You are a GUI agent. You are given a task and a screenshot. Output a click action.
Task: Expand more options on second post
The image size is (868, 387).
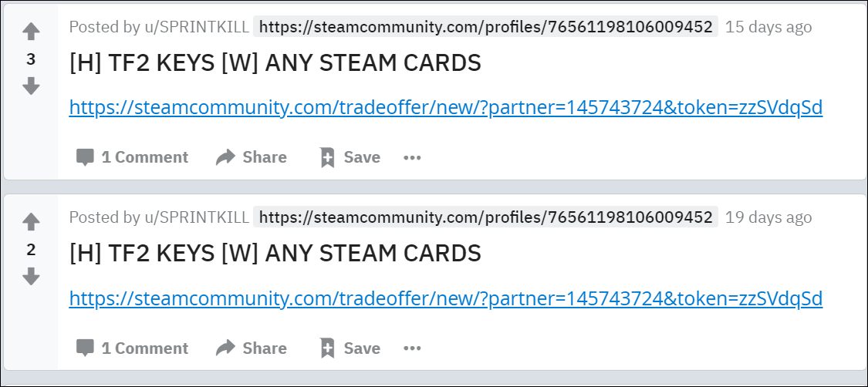point(413,348)
